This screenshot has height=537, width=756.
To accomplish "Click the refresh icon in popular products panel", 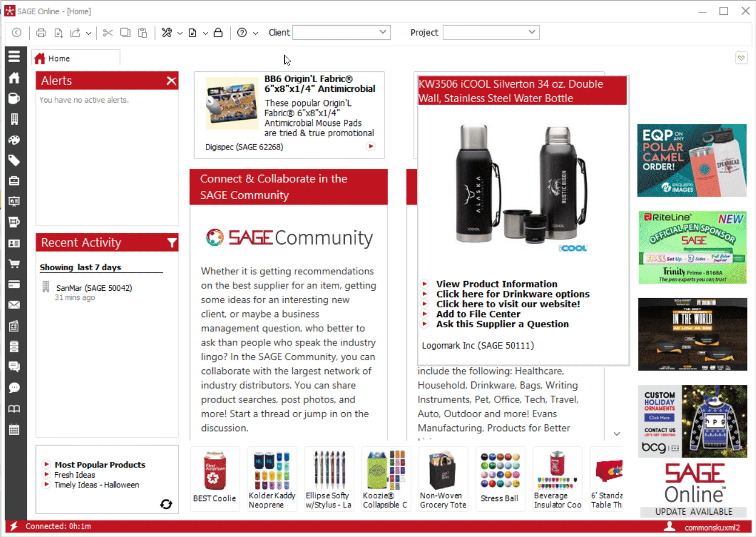I will point(166,504).
